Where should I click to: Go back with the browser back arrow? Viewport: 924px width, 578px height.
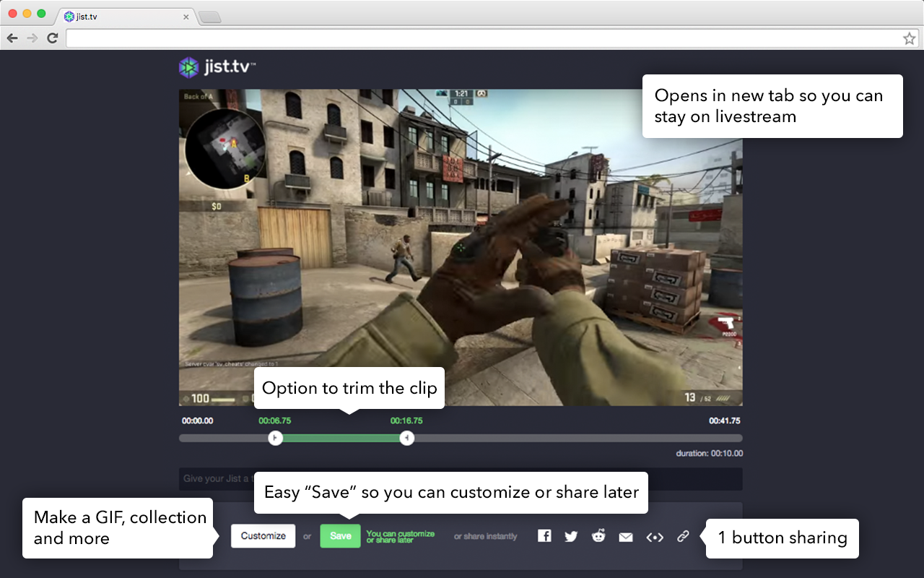point(12,38)
